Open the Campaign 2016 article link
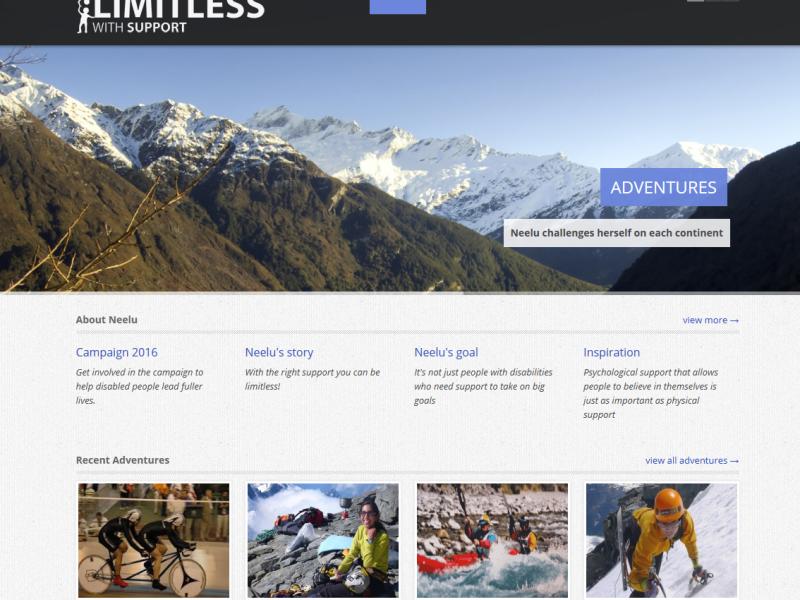Viewport: 800px width, 600px height. click(116, 352)
